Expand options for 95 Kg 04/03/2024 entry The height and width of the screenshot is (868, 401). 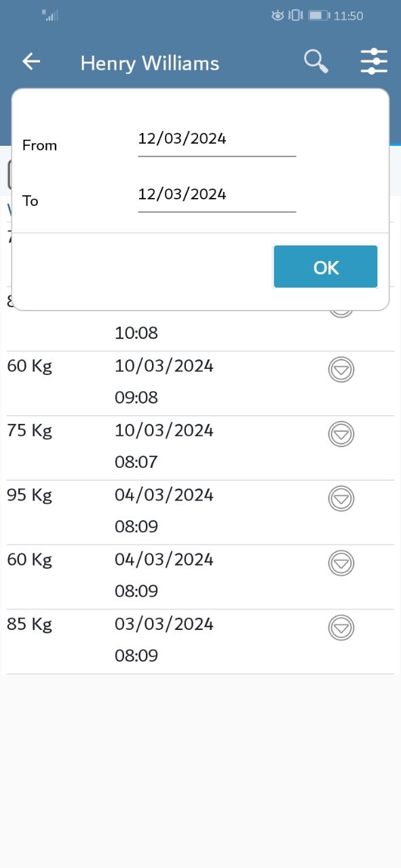(x=341, y=498)
